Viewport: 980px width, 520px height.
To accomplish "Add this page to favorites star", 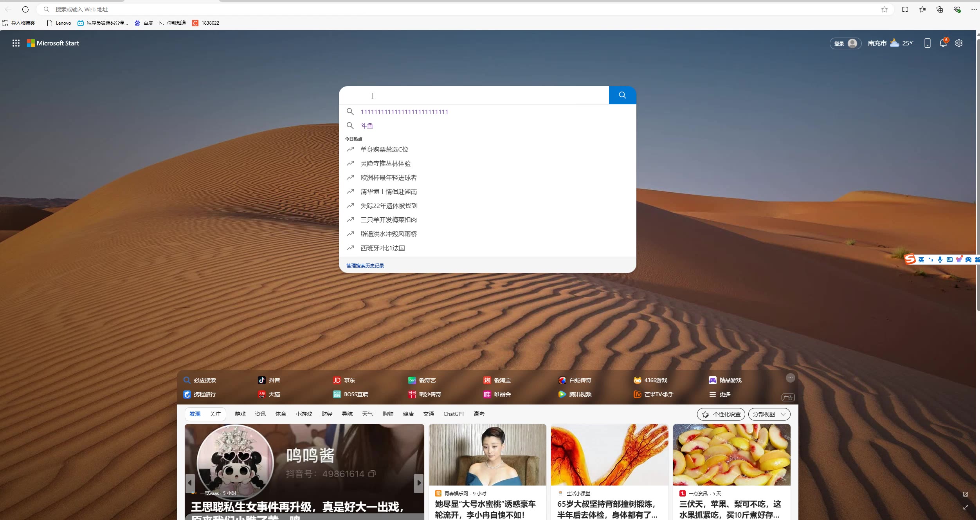I will (885, 9).
